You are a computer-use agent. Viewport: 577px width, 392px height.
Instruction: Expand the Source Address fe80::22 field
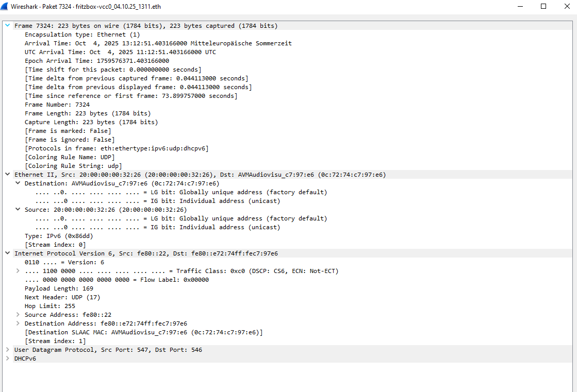(x=18, y=314)
